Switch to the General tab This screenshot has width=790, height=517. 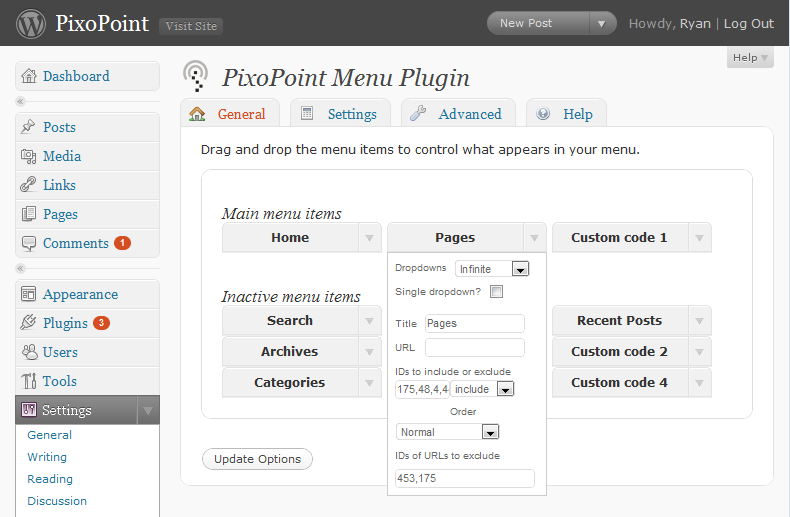point(230,114)
